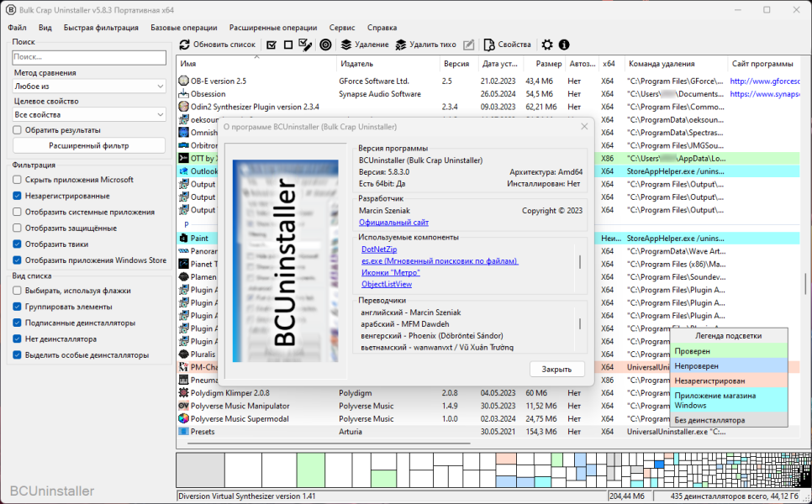The height and width of the screenshot is (504, 812).
Task: Click the Polydigm Klimper 2.0.8 icon
Action: pos(183,393)
